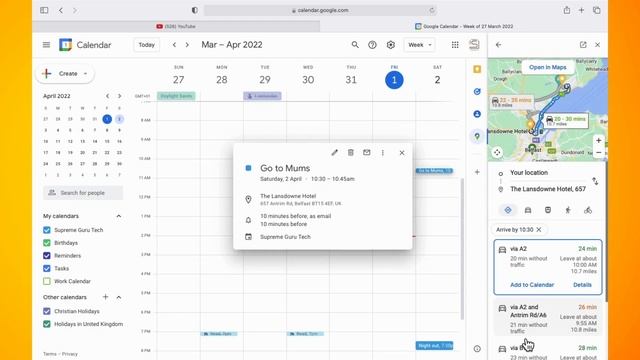Click the Safari address bar
This screenshot has width=640, height=360.
(x=320, y=10)
